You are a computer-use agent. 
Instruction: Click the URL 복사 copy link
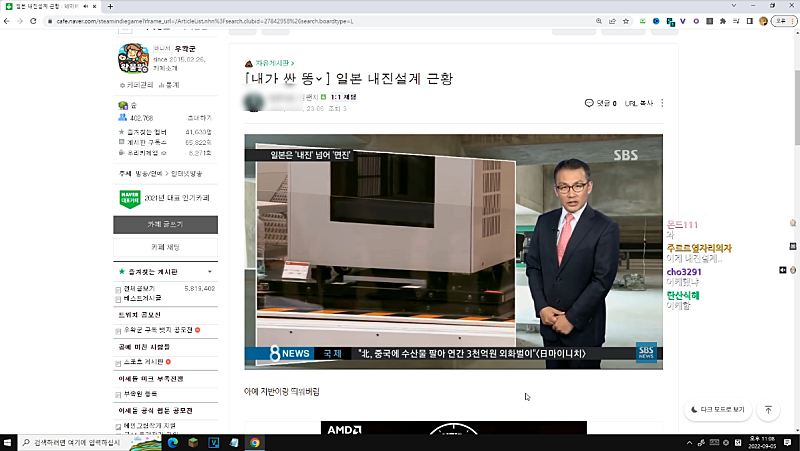tap(639, 103)
